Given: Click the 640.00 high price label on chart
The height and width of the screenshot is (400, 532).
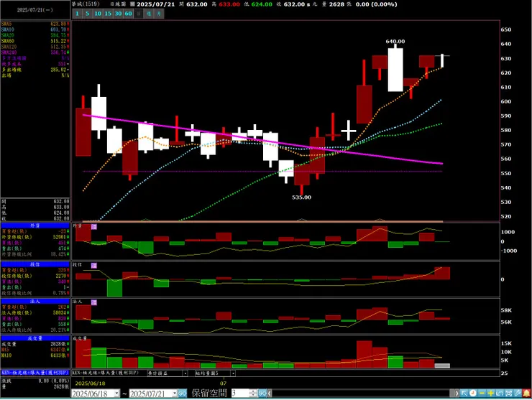Looking at the screenshot, I should coord(395,42).
